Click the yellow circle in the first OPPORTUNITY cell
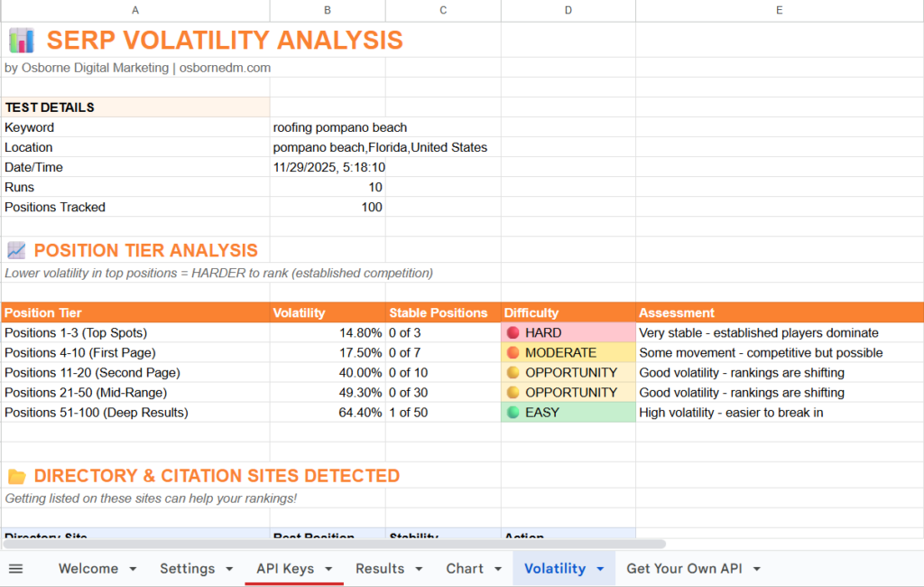Viewport: 924px width, 587px height. pyautogui.click(x=512, y=372)
